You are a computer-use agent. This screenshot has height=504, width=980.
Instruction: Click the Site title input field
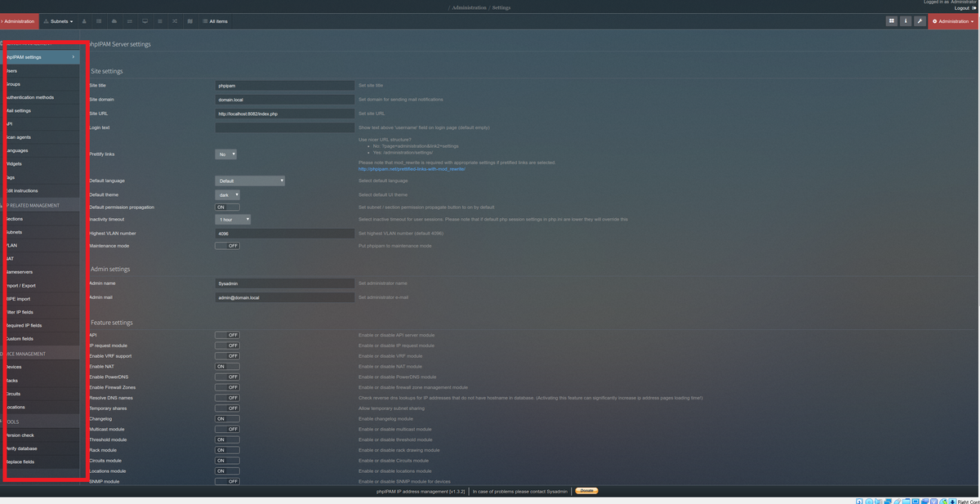coord(285,85)
